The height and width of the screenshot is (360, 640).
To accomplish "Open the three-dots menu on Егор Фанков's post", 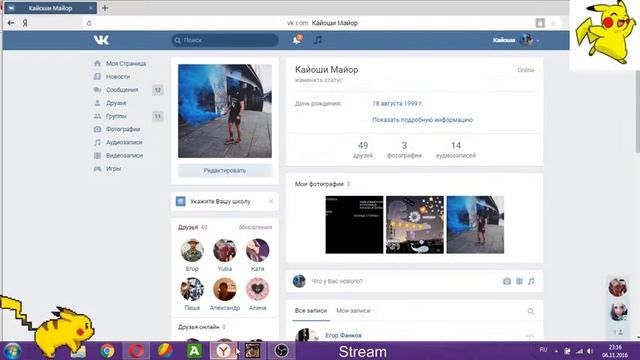I will 529,336.
